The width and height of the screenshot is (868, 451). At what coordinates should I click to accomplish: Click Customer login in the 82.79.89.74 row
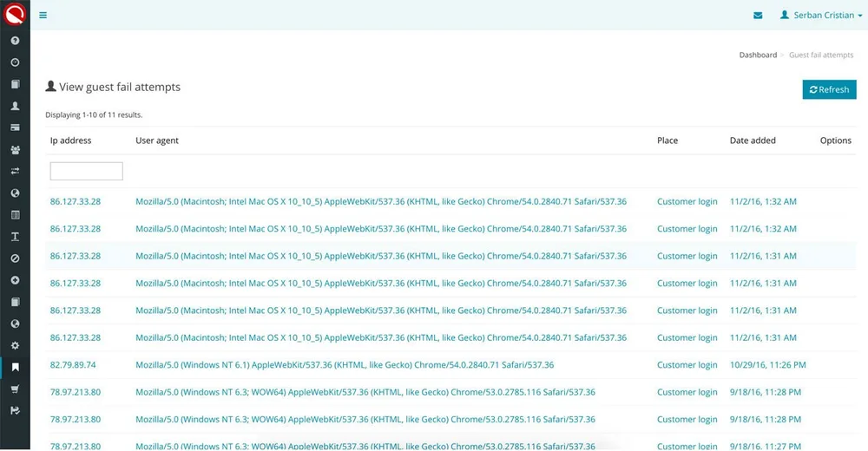687,365
